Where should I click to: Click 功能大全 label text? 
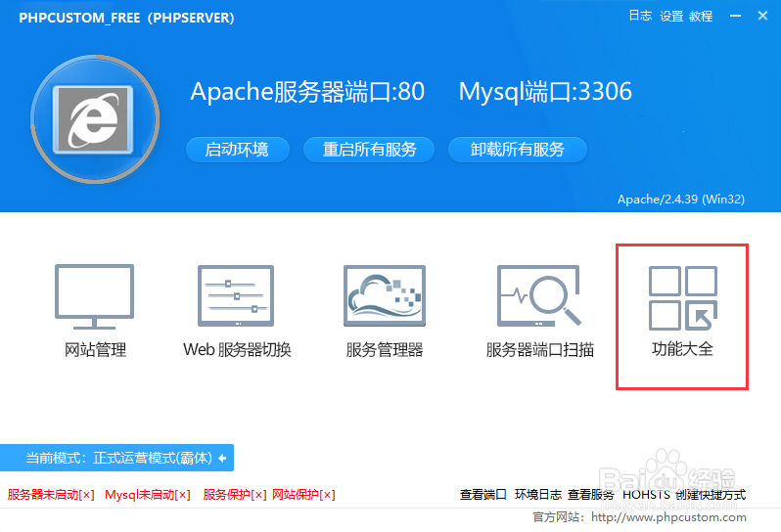coord(682,349)
